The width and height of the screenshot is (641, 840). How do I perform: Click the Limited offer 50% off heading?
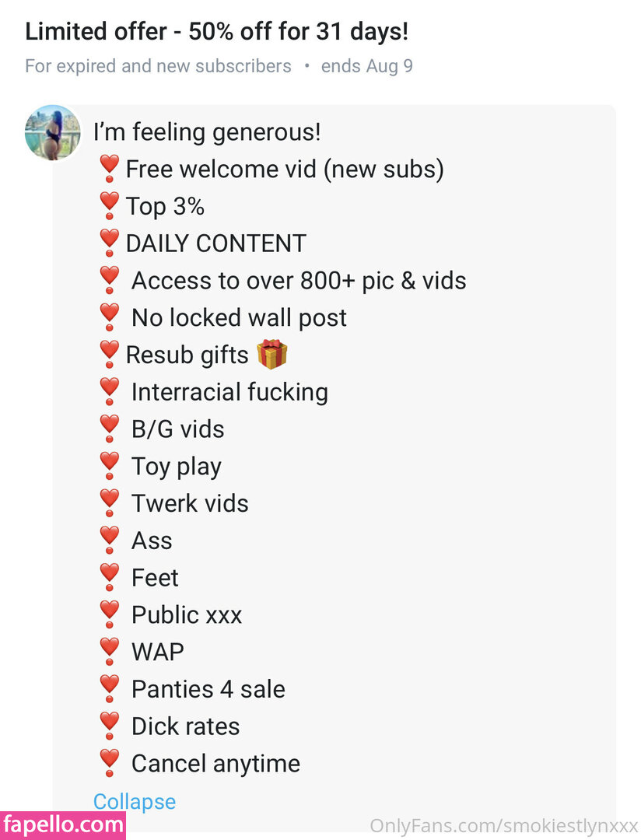click(x=217, y=32)
